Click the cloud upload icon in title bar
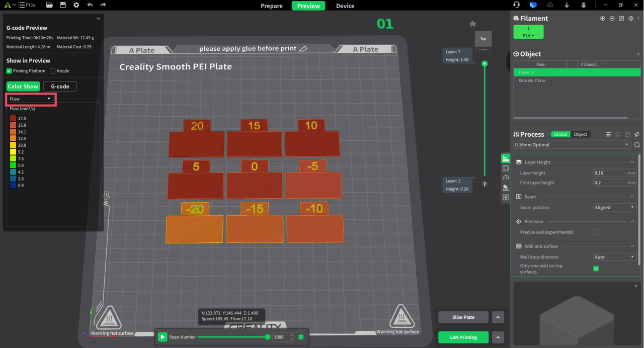 [x=550, y=5]
